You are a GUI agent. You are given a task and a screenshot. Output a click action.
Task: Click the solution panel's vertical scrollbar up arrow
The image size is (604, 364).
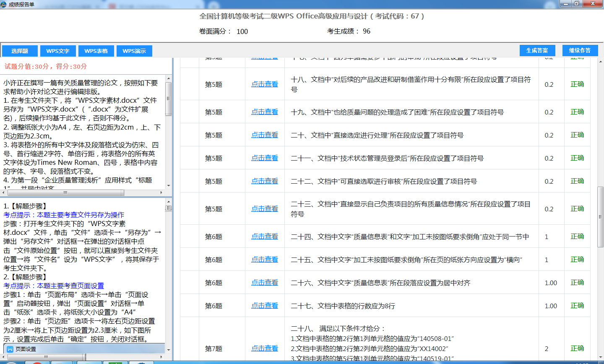point(169,202)
